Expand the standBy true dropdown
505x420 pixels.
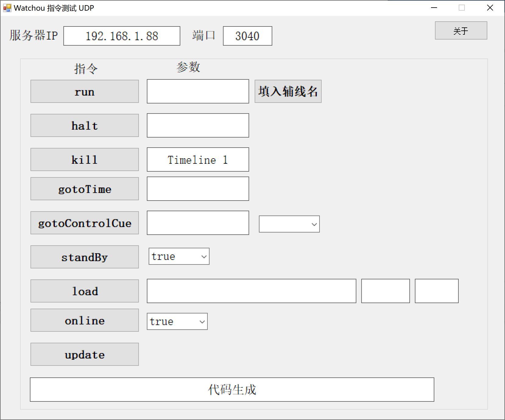(x=179, y=256)
